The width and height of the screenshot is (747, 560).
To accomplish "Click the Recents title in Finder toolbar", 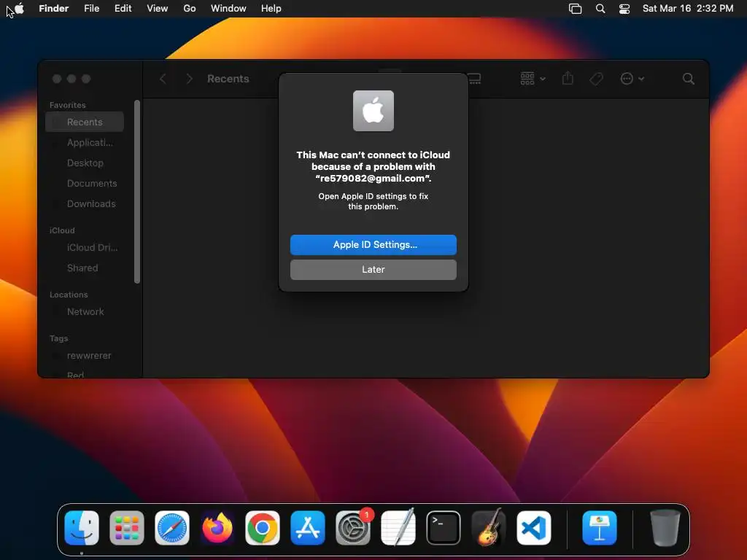I will pyautogui.click(x=228, y=79).
